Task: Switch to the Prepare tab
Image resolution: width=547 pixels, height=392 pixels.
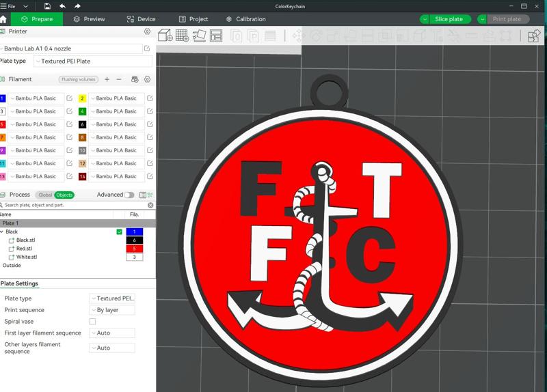Action: 37,19
